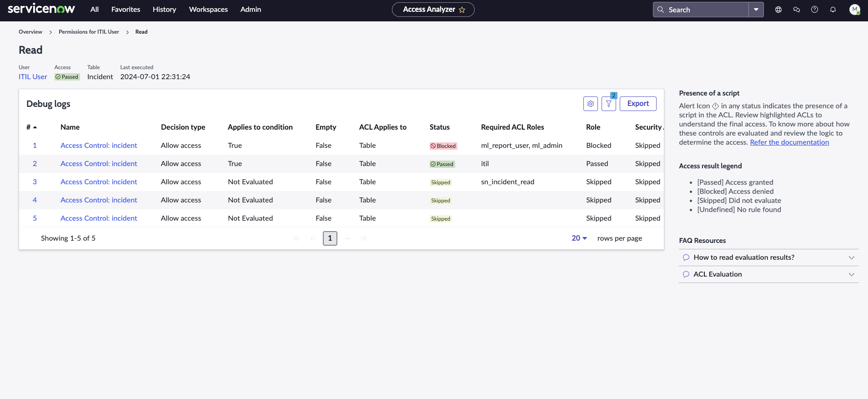Click the Role column header
Image resolution: width=868 pixels, height=399 pixels.
click(x=593, y=127)
